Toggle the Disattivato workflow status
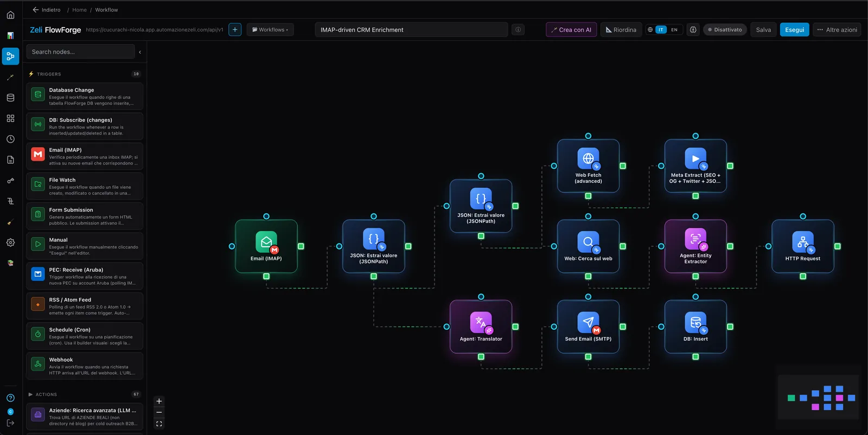 tap(725, 30)
